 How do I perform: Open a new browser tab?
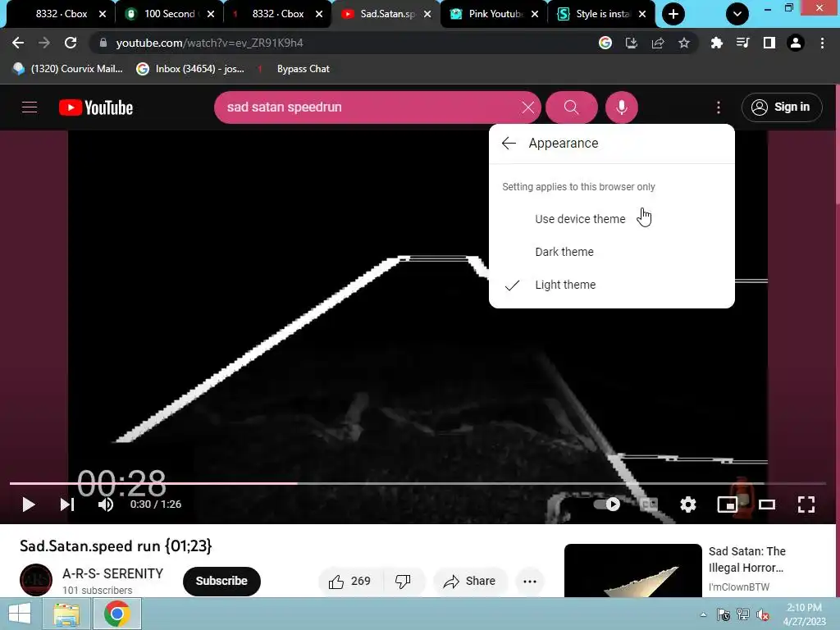tap(673, 14)
